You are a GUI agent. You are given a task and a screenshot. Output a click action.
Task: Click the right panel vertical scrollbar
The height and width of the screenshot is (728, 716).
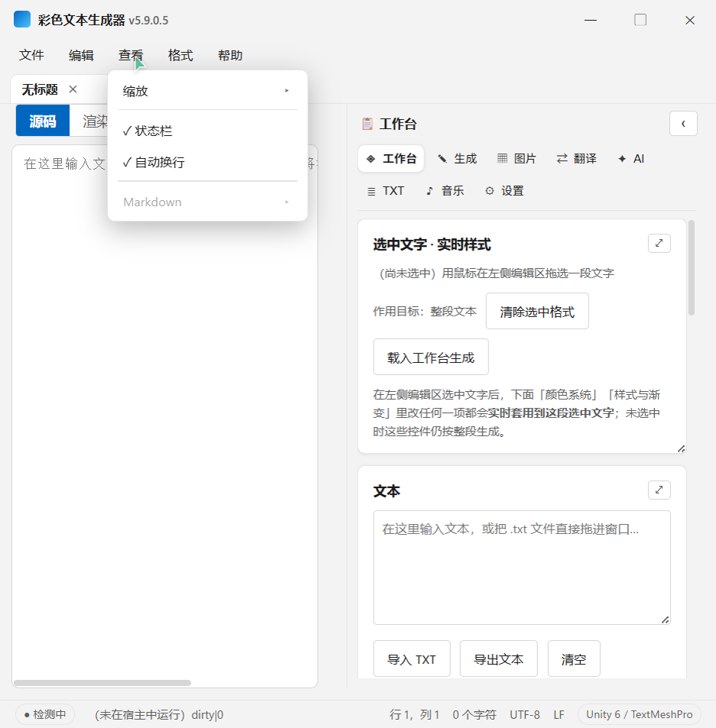pos(692,268)
